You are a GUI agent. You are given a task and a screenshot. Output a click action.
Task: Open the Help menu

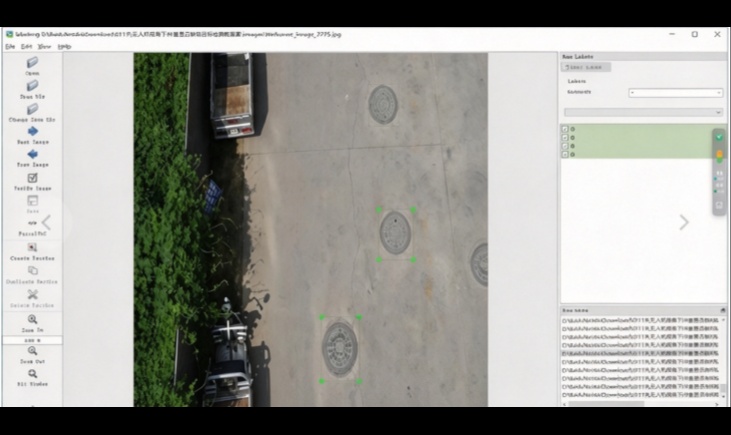pos(64,47)
